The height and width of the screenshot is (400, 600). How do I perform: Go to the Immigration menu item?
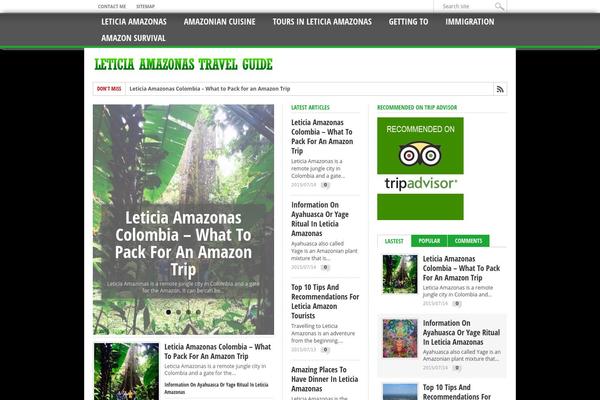pyautogui.click(x=470, y=22)
